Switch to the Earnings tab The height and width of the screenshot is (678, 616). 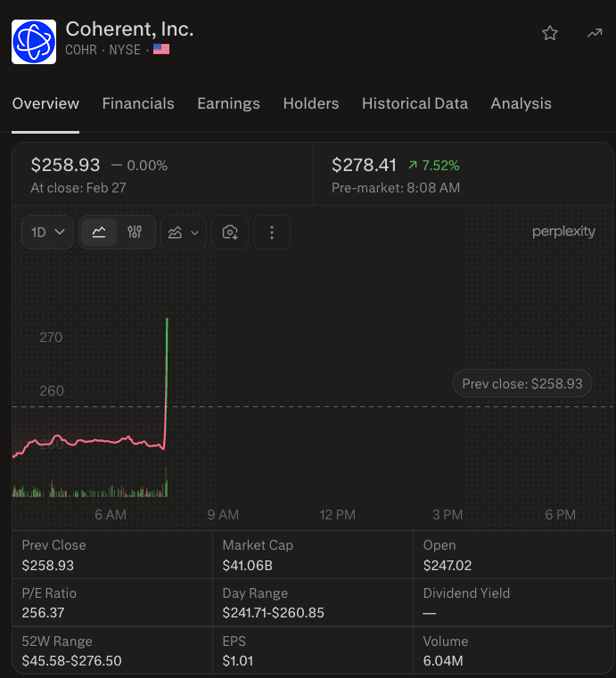point(228,103)
